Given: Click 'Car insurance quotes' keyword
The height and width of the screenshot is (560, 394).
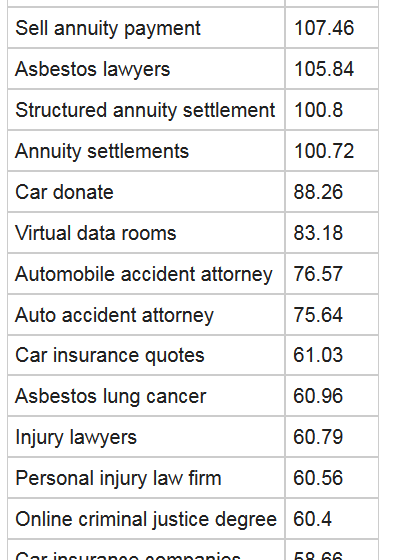Looking at the screenshot, I should (110, 356).
